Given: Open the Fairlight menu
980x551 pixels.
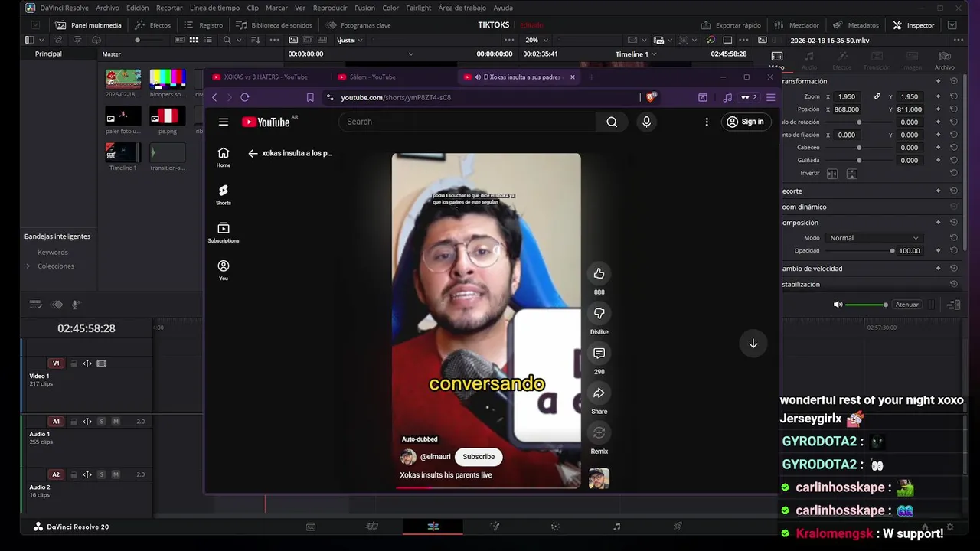Looking at the screenshot, I should tap(418, 8).
